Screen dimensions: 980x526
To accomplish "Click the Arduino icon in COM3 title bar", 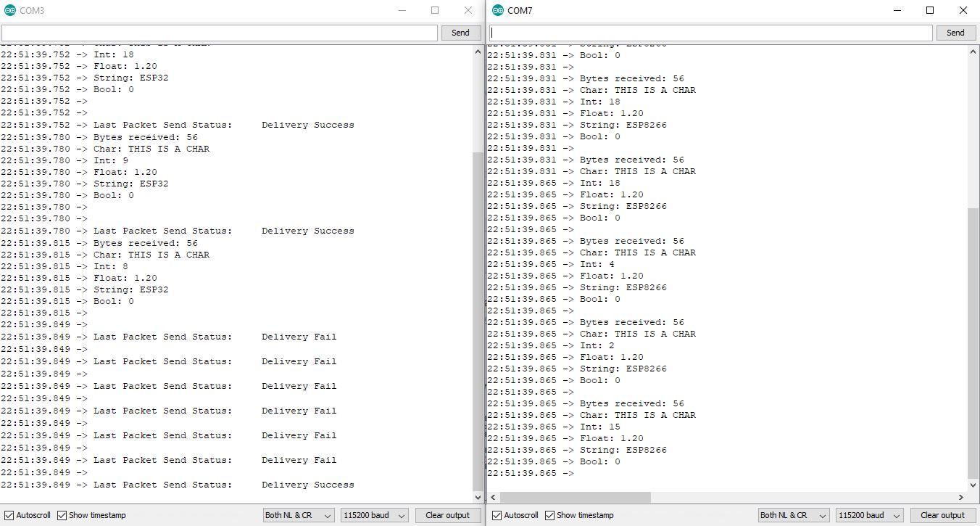I will tap(9, 10).
